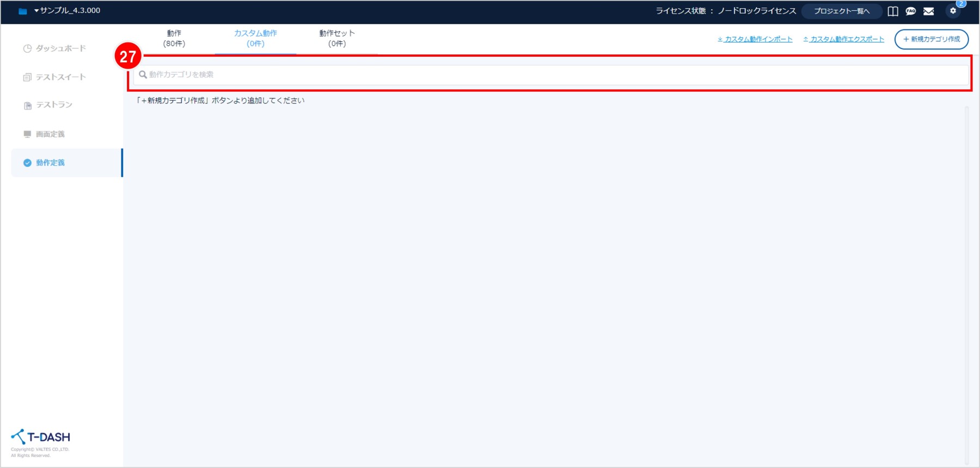Screen dimensions: 980x468
Task: Click the magnifier icon in search box
Action: 143,75
